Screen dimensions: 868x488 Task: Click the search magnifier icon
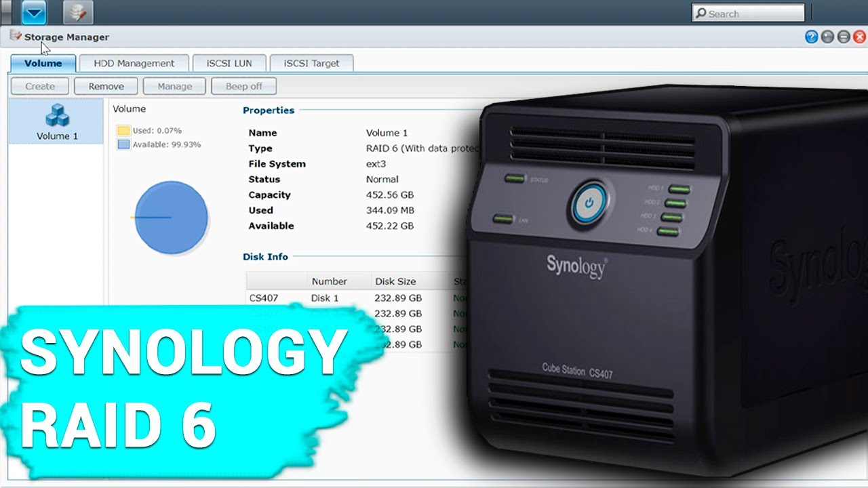tap(701, 13)
